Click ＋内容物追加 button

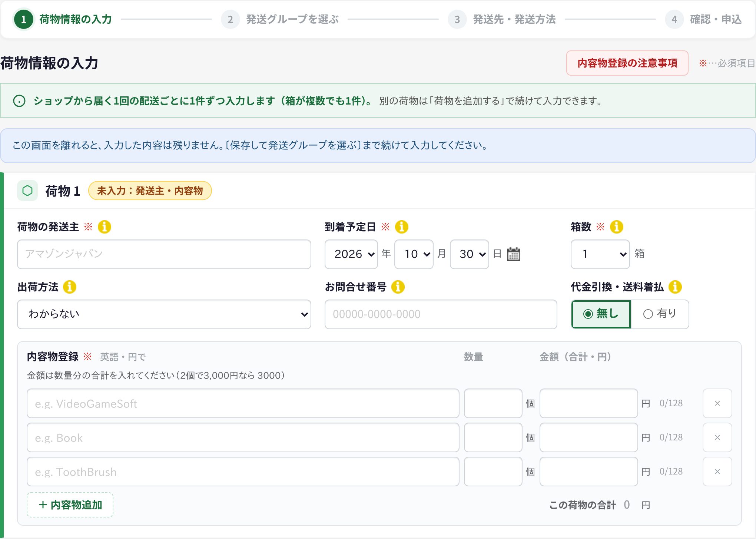(70, 505)
